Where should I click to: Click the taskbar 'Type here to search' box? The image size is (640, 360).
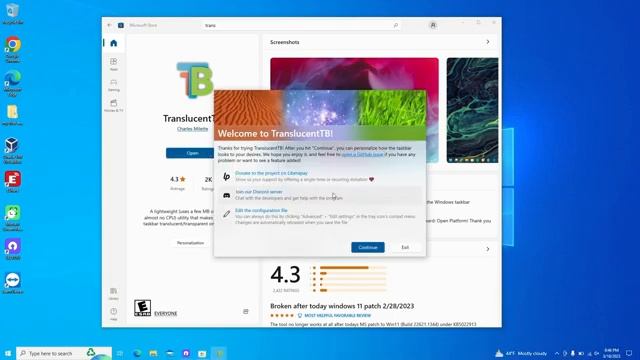coord(64,353)
